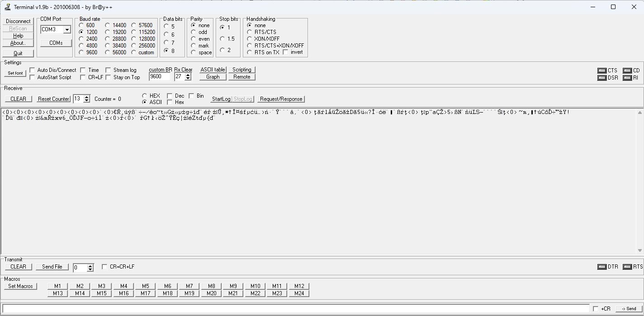Image resolution: width=644 pixels, height=316 pixels.
Task: Open the Scripting window
Action: [x=241, y=70]
